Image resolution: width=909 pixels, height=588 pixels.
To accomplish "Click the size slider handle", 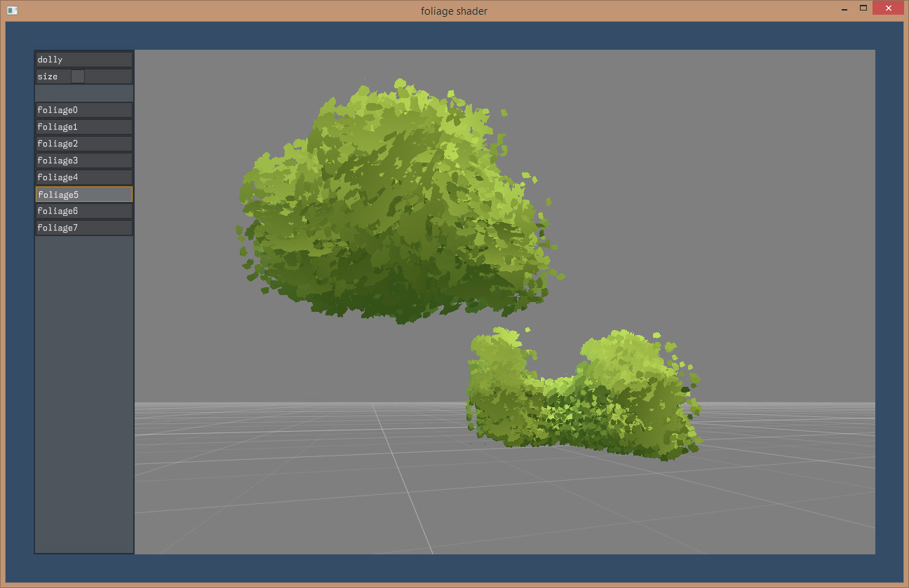I will point(78,76).
